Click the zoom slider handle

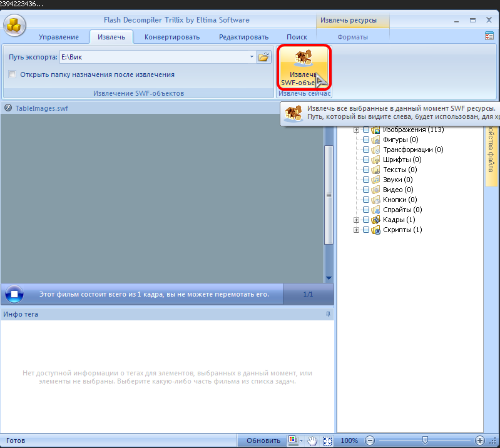click(x=425, y=440)
